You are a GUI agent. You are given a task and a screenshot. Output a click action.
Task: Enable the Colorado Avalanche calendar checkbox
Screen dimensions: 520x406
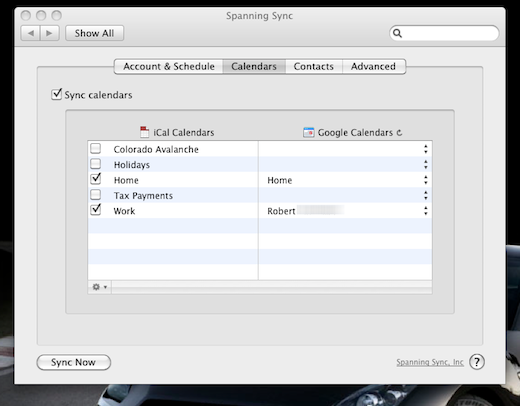coord(96,148)
